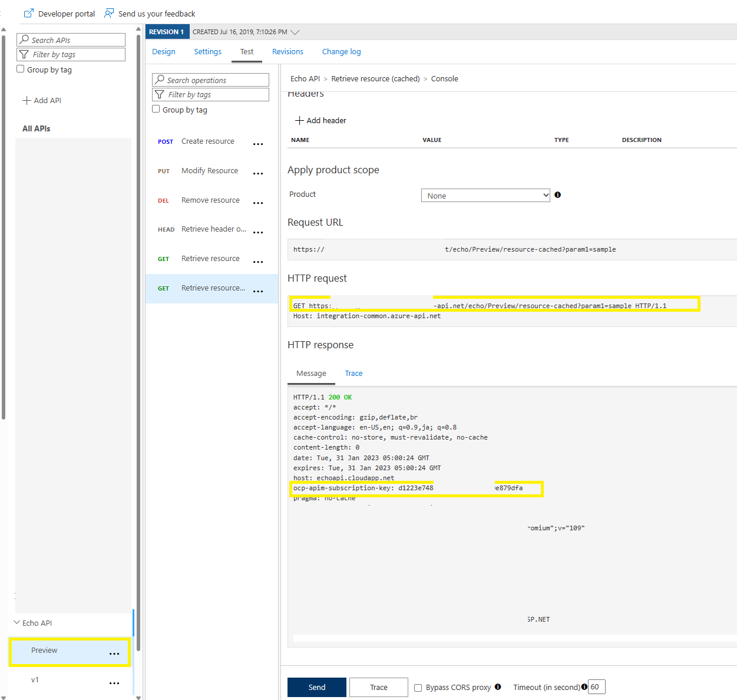Expand the revision dropdown chevron
The height and width of the screenshot is (700, 737).
[x=295, y=32]
